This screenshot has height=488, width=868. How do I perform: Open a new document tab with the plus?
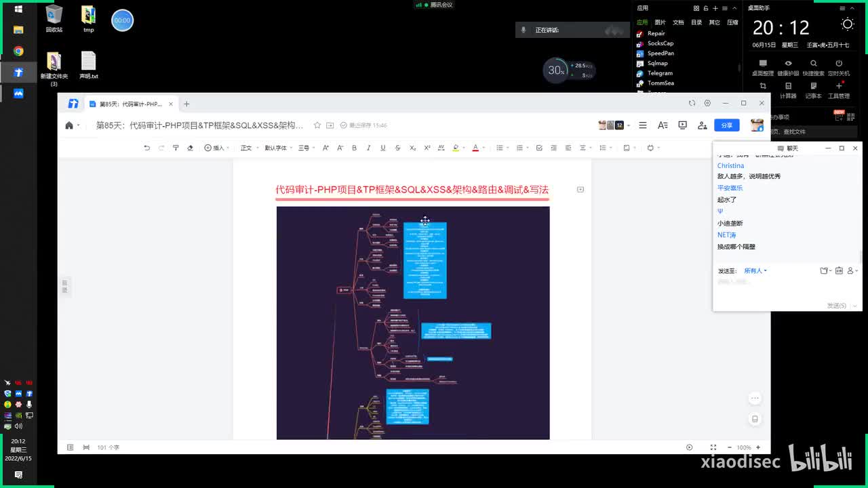pyautogui.click(x=186, y=104)
